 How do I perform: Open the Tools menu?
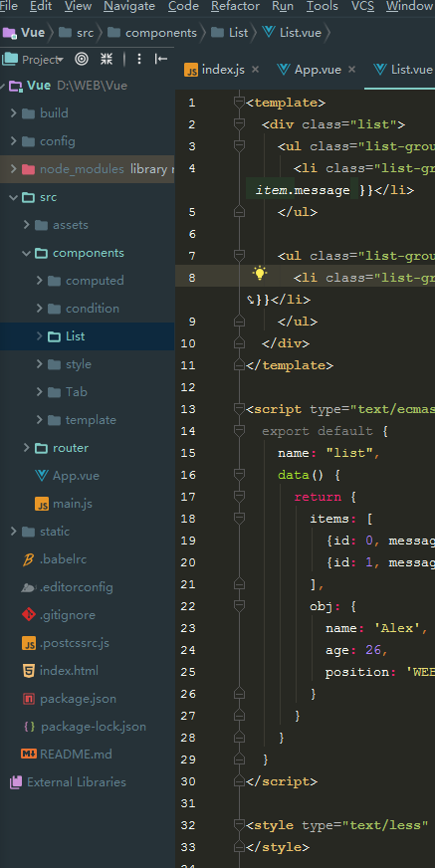click(323, 6)
